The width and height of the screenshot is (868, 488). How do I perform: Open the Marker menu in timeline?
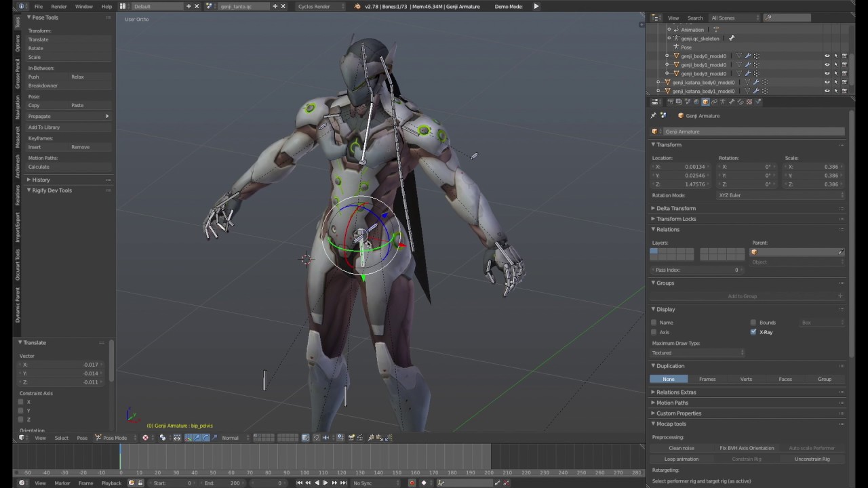click(62, 483)
